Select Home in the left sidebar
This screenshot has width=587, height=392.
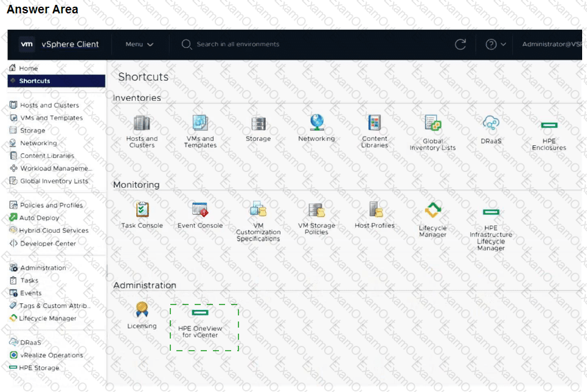click(28, 68)
